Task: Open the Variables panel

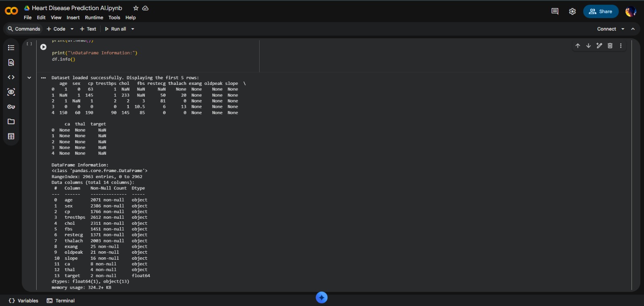Action: coord(24,301)
